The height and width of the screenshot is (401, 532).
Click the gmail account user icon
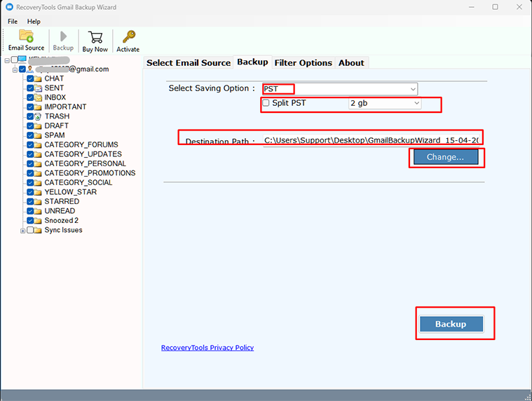(30, 69)
